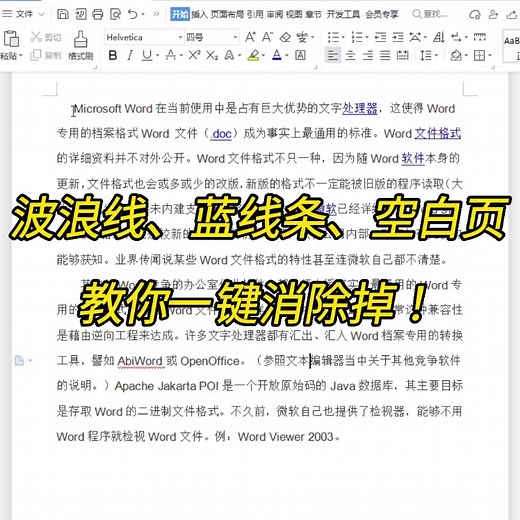
Task: Click the text effects outlined A icon
Action: 229,55
